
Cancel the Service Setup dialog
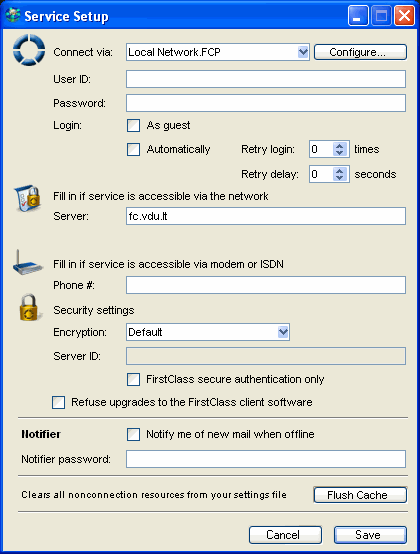[x=285, y=535]
